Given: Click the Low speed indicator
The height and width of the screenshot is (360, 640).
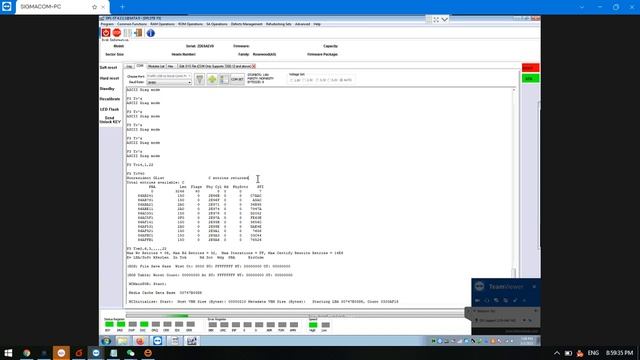Looking at the screenshot, I should [x=325, y=325].
